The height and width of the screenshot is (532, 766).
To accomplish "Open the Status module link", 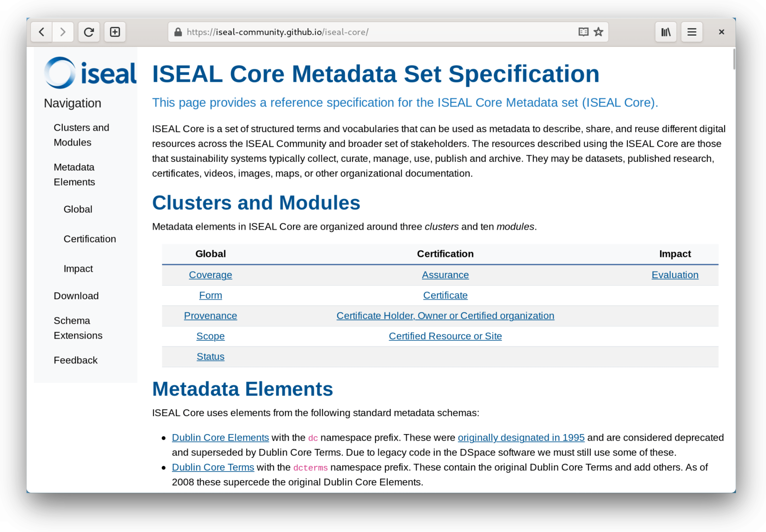I will click(210, 357).
